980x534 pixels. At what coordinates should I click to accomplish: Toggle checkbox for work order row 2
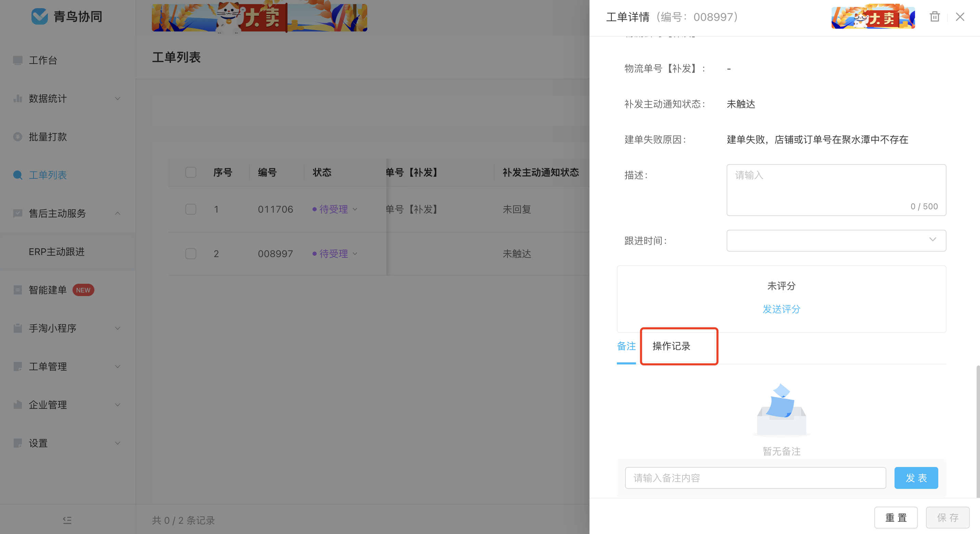tap(191, 253)
